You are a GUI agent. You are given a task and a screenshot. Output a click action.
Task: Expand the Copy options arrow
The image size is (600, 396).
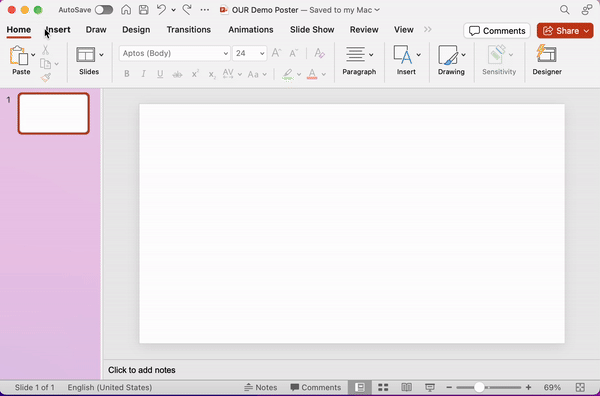[x=57, y=64]
